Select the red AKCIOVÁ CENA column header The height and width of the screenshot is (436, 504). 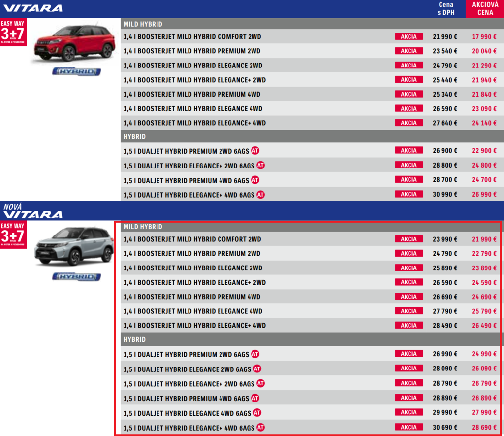tap(484, 9)
